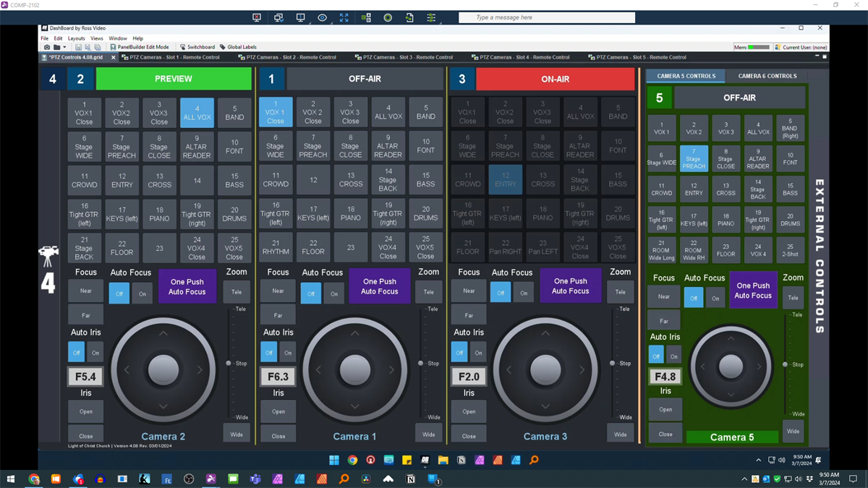Expand the folder dropdown arrow in toolbar
This screenshot has height=488, width=868.
(64, 47)
